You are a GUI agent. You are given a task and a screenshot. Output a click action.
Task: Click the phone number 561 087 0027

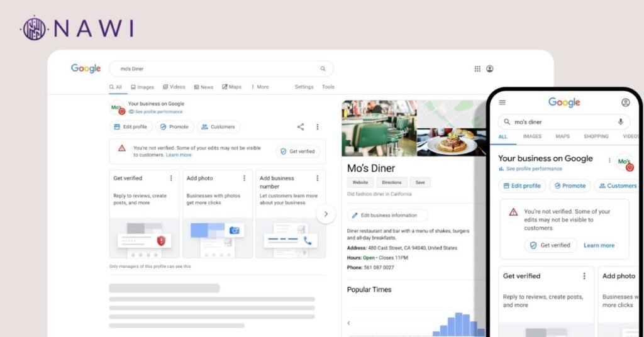[x=379, y=268]
